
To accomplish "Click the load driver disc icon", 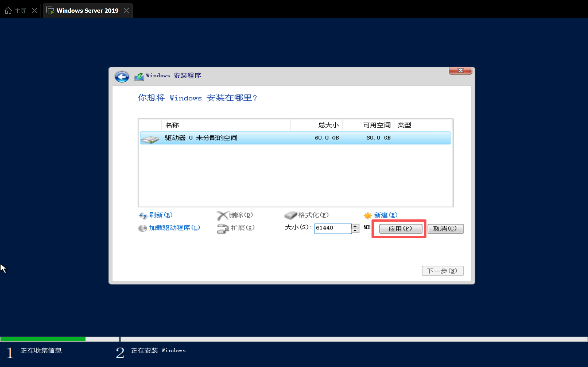I will coord(143,228).
